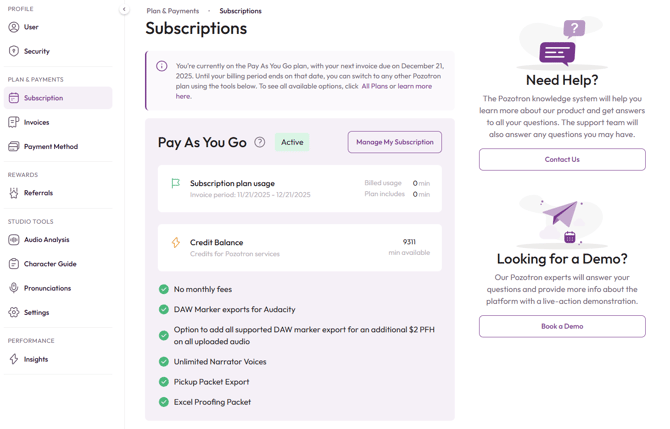Open Settings under Studio Tools
Viewport: 670px width, 429px height.
(36, 312)
